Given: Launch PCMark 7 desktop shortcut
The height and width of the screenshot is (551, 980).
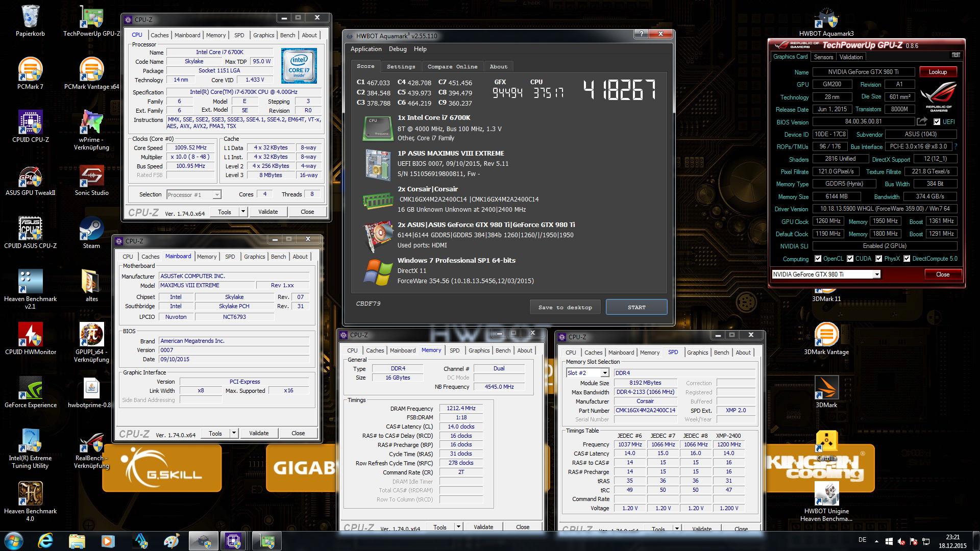Looking at the screenshot, I should (x=30, y=73).
